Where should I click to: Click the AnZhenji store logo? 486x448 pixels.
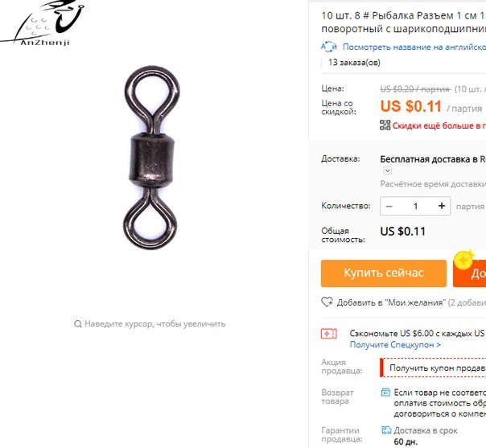[42, 23]
